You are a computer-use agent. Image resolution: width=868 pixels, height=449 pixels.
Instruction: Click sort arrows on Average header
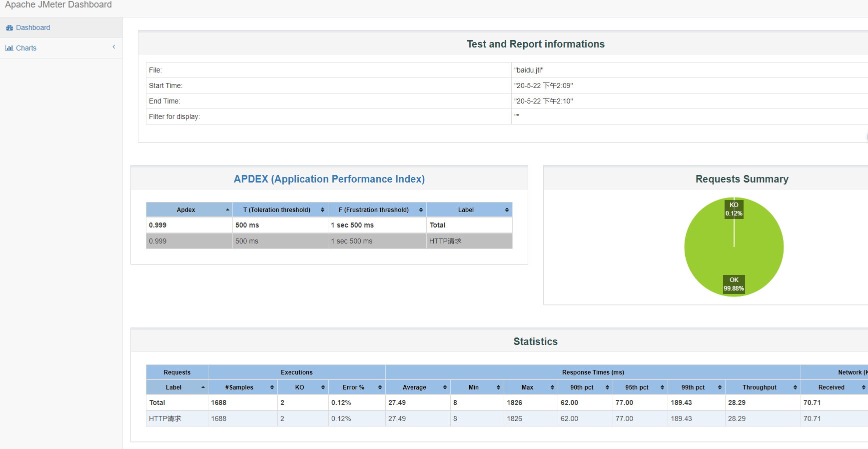pos(445,387)
